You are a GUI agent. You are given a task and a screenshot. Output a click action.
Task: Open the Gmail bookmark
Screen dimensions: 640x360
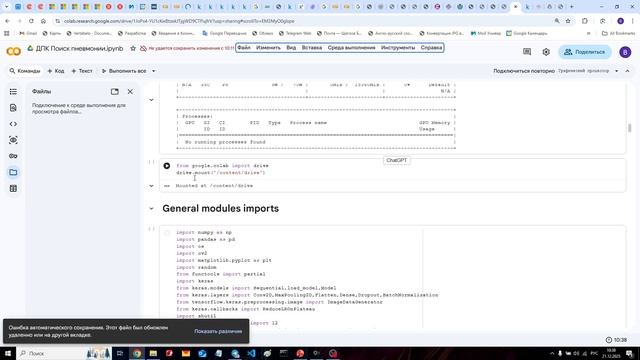pyautogui.click(x=28, y=33)
